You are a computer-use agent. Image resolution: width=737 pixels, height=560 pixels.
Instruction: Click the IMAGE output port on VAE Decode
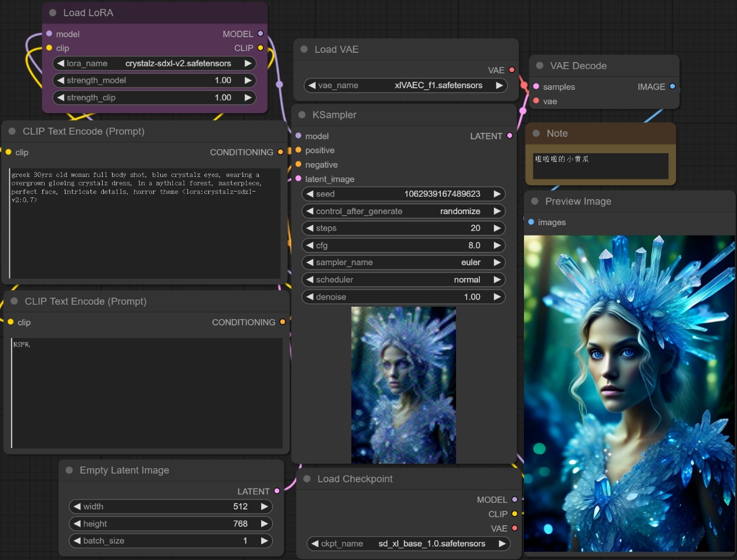(x=673, y=86)
